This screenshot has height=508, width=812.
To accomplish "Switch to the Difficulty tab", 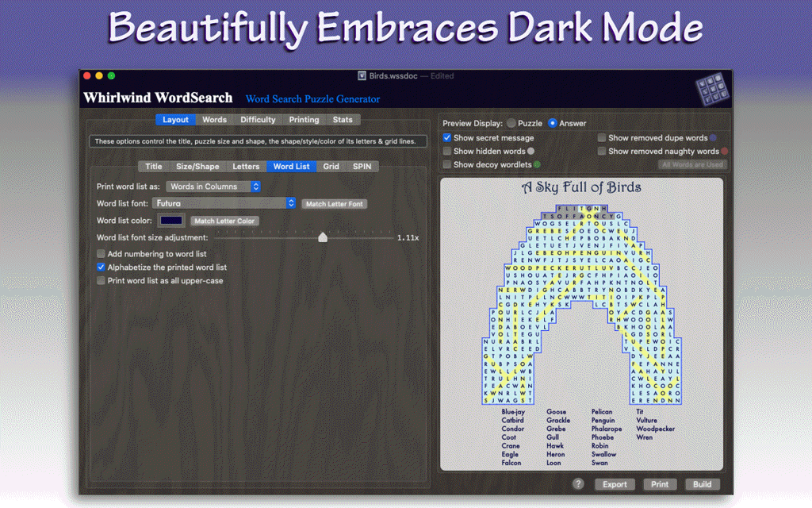I will pyautogui.click(x=258, y=120).
